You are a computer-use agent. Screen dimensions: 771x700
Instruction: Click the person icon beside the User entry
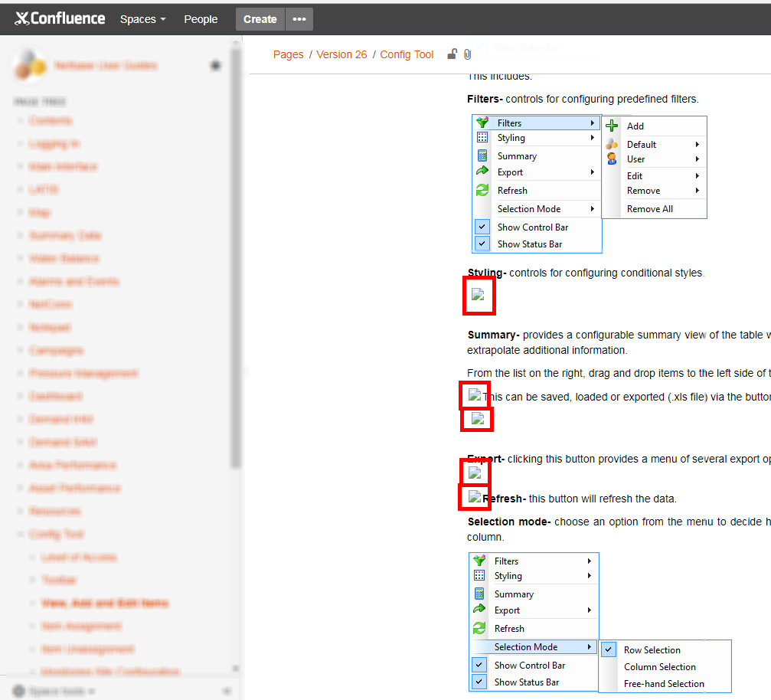pyautogui.click(x=612, y=159)
